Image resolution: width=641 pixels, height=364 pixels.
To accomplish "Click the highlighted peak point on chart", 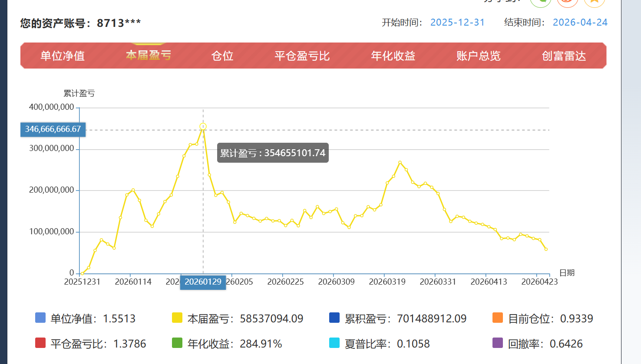I will pyautogui.click(x=203, y=127).
